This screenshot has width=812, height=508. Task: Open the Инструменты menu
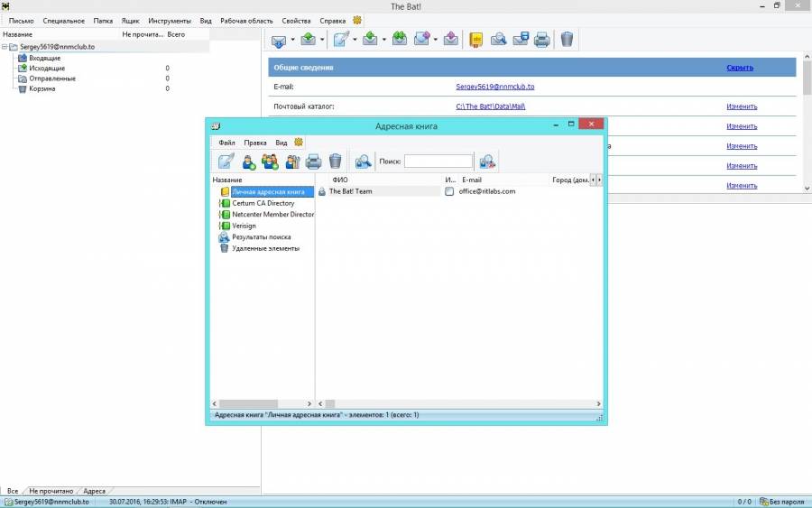[171, 20]
